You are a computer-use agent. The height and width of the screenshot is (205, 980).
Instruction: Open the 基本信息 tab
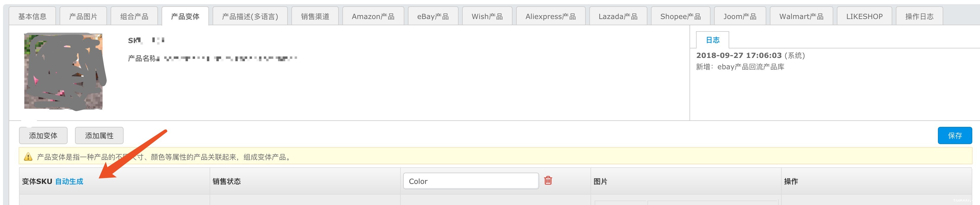click(32, 16)
